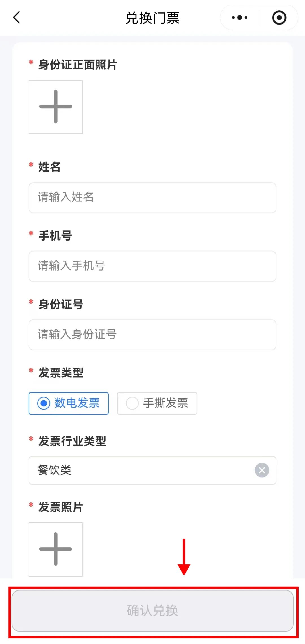This screenshot has width=305, height=644.
Task: Click the 手撕发票 radio circle
Action: pos(132,403)
